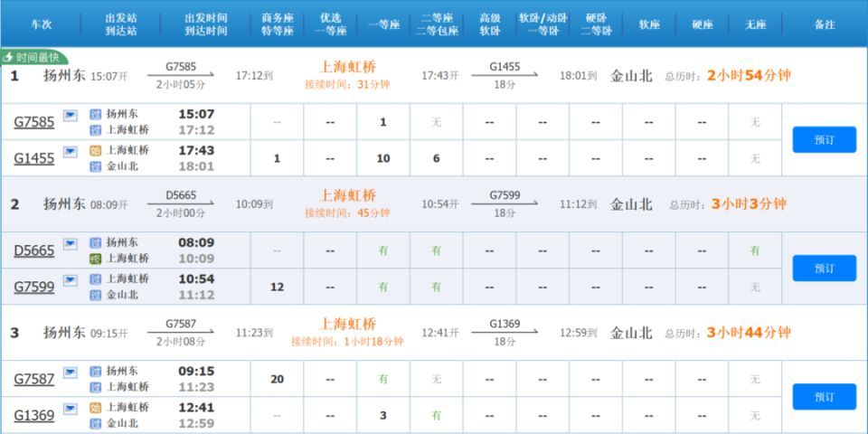The image size is (868, 434).
Task: Click the 商务座 特等座 column header
Action: [x=278, y=24]
